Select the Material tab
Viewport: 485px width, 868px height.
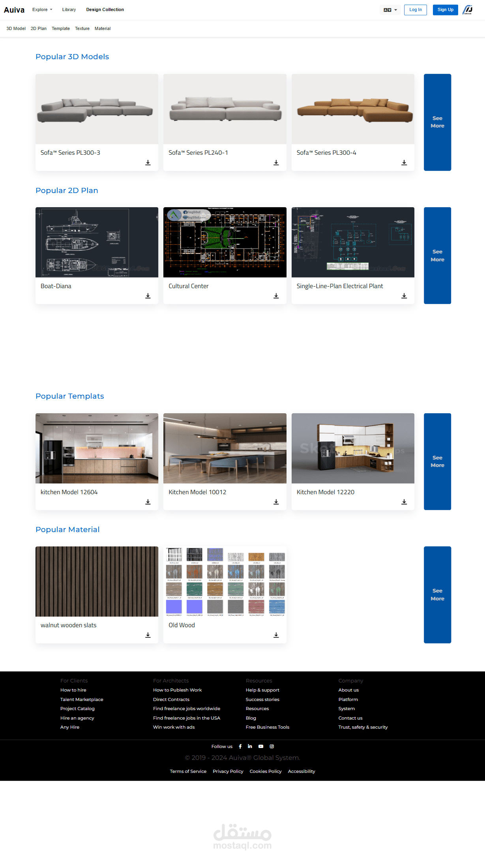(x=103, y=28)
